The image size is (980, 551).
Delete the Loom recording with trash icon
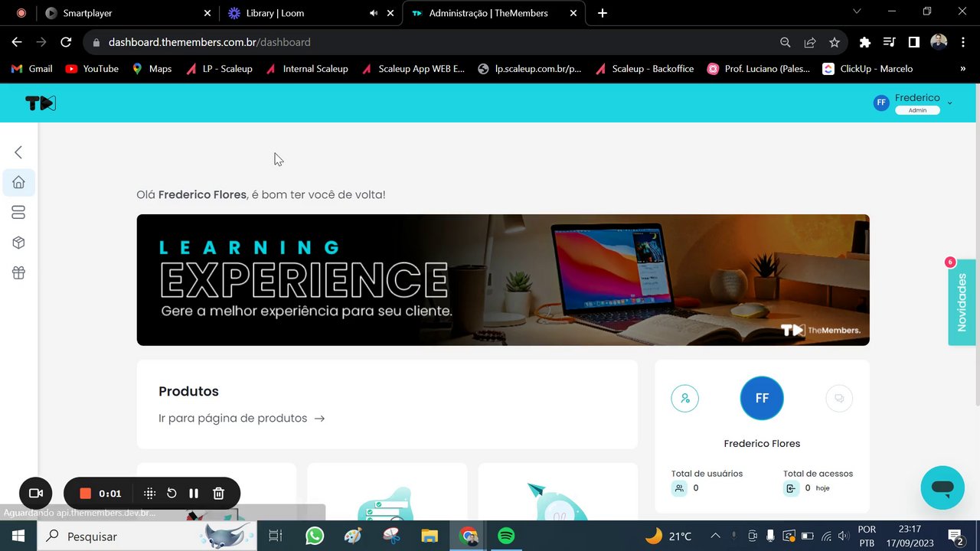coord(218,494)
